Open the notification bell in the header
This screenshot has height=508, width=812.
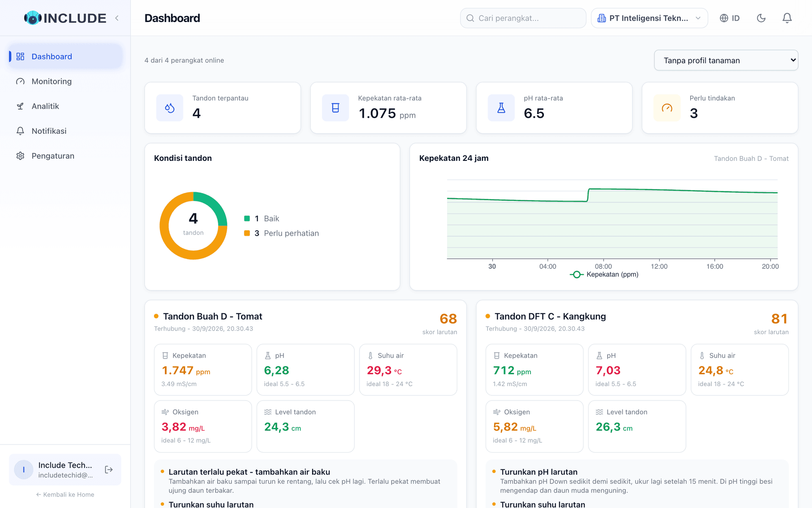coord(787,18)
